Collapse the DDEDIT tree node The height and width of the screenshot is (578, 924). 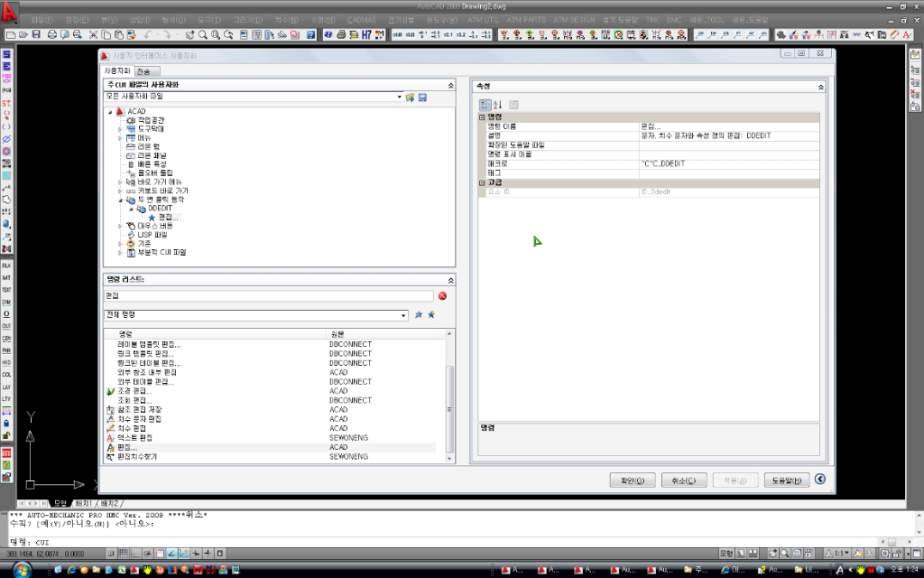[x=131, y=209]
